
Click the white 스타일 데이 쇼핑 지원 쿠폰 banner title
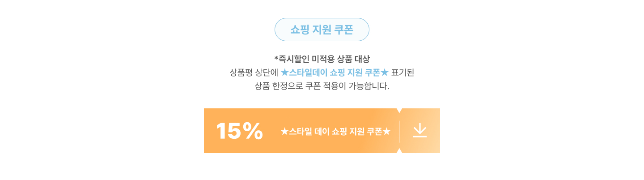click(x=335, y=132)
